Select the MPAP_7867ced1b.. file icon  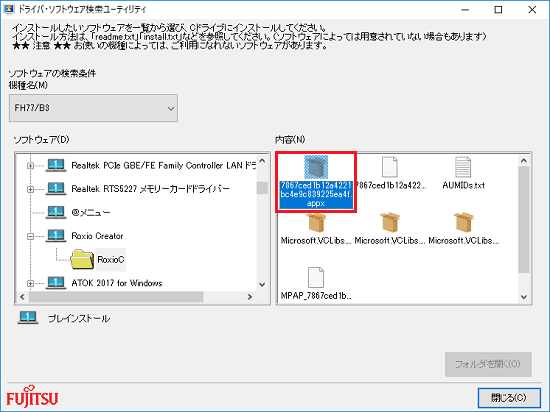tap(316, 277)
